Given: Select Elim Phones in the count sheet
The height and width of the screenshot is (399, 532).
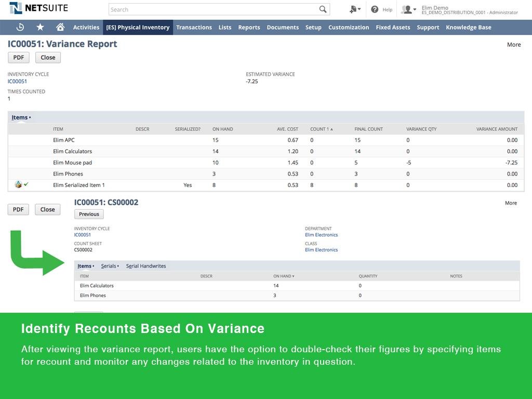Looking at the screenshot, I should point(92,296).
